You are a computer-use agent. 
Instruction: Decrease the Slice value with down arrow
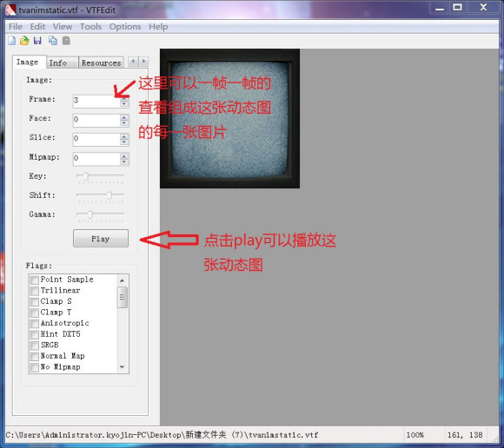coord(124,142)
